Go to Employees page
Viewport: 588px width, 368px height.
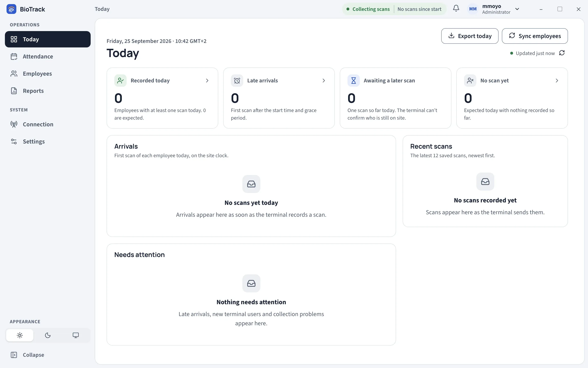(x=48, y=74)
